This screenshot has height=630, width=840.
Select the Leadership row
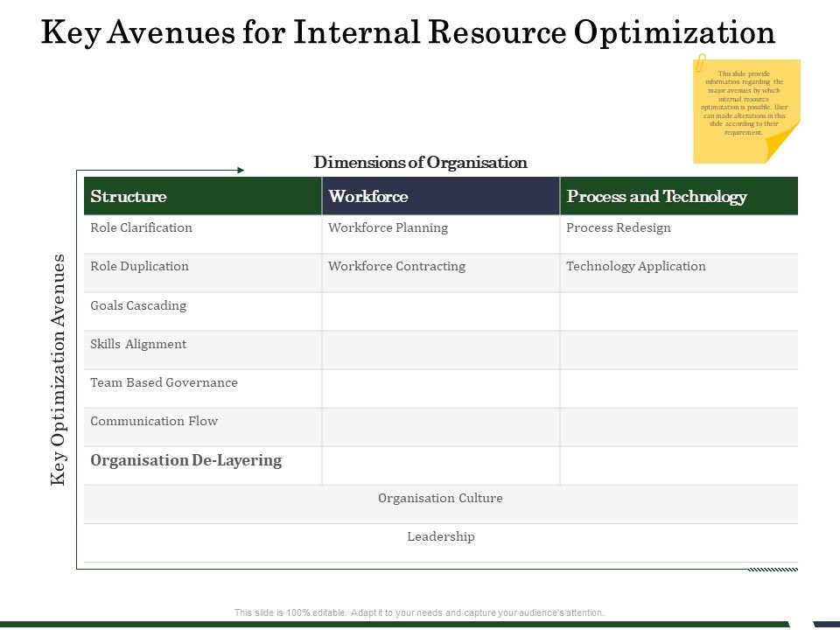pos(440,537)
